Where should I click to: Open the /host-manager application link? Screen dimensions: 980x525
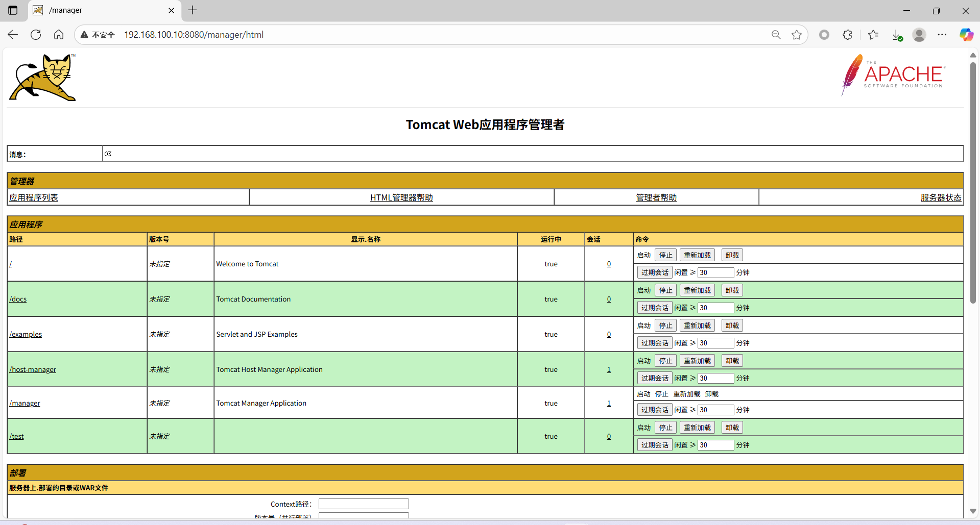point(33,369)
